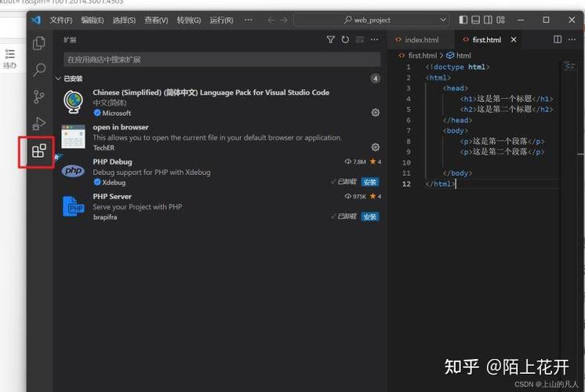The width and height of the screenshot is (585, 392).
Task: Toggle bottom panel layout icon
Action: pos(476,20)
